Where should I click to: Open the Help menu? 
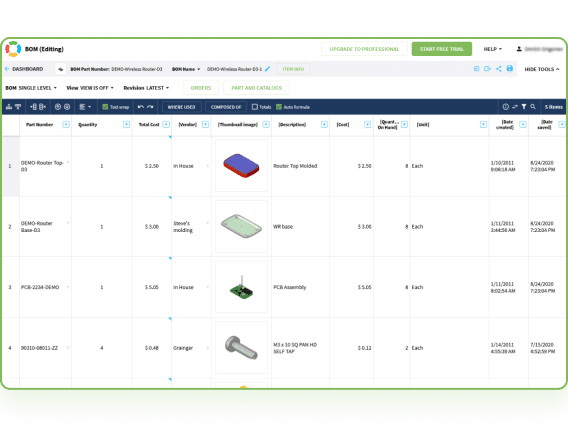[493, 49]
